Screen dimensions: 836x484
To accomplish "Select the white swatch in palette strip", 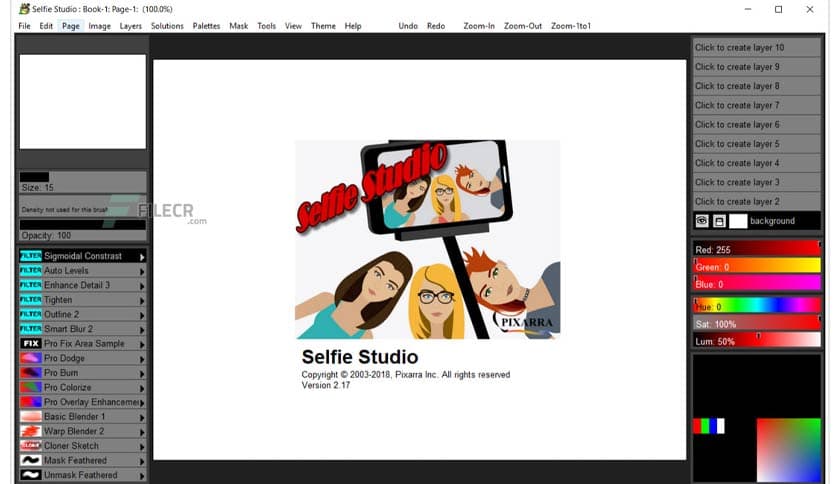I will pyautogui.click(x=721, y=426).
